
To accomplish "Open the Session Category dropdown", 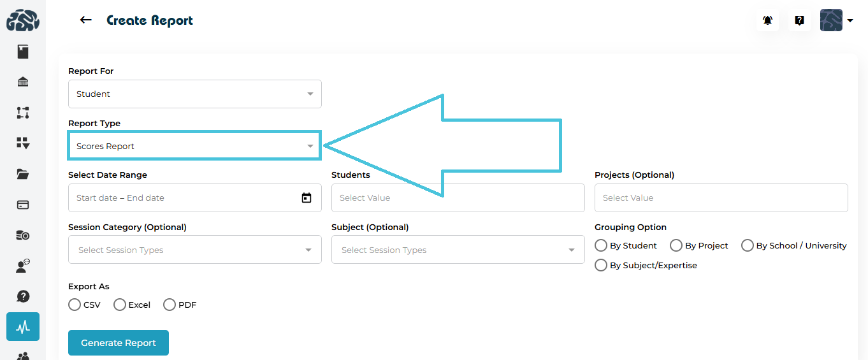I will 194,250.
